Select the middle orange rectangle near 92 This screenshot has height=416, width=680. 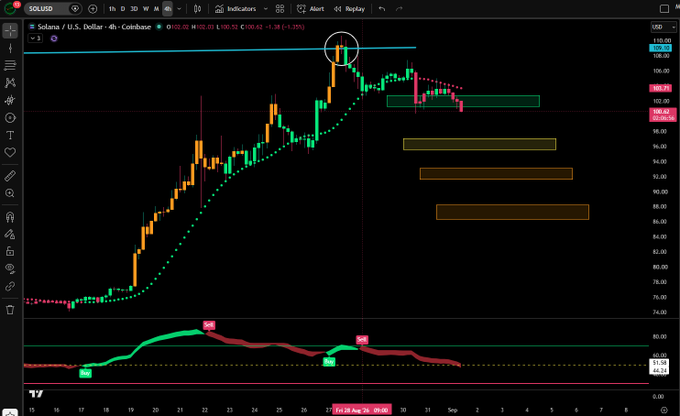496,174
